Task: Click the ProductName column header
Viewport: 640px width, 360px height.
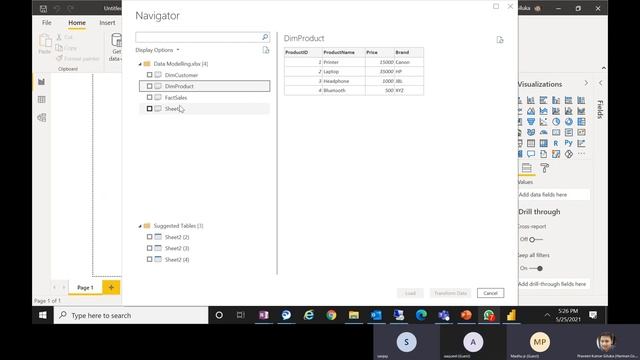Action: click(344, 52)
